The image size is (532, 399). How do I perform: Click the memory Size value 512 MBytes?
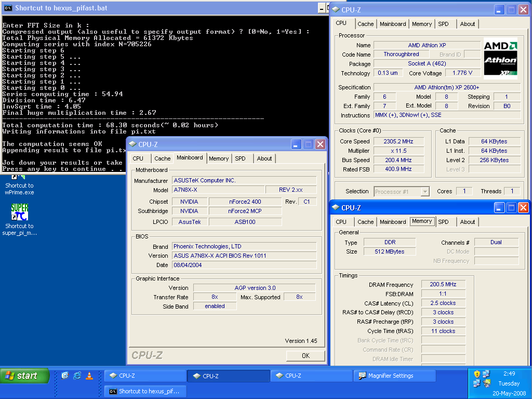click(390, 252)
